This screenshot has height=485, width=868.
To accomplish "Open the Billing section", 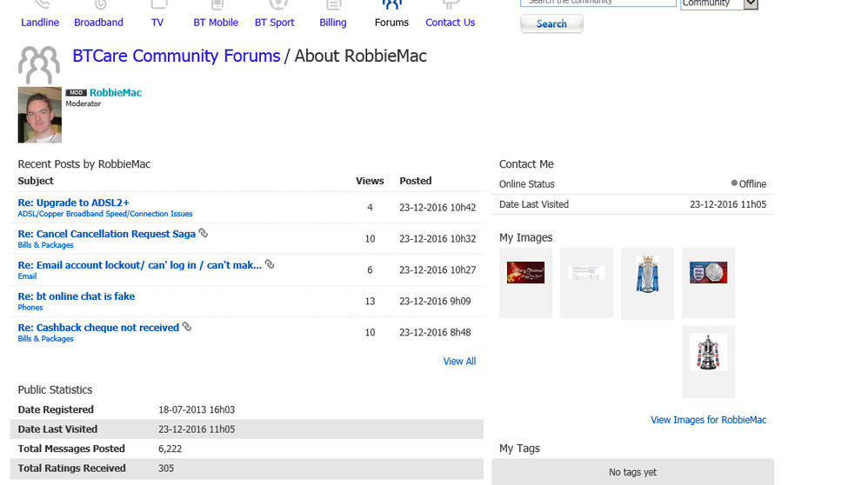I will tap(333, 22).
